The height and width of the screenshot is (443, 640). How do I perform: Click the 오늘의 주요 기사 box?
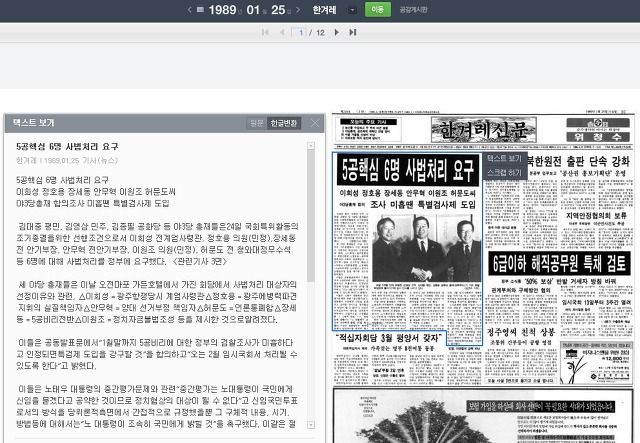tap(371, 129)
